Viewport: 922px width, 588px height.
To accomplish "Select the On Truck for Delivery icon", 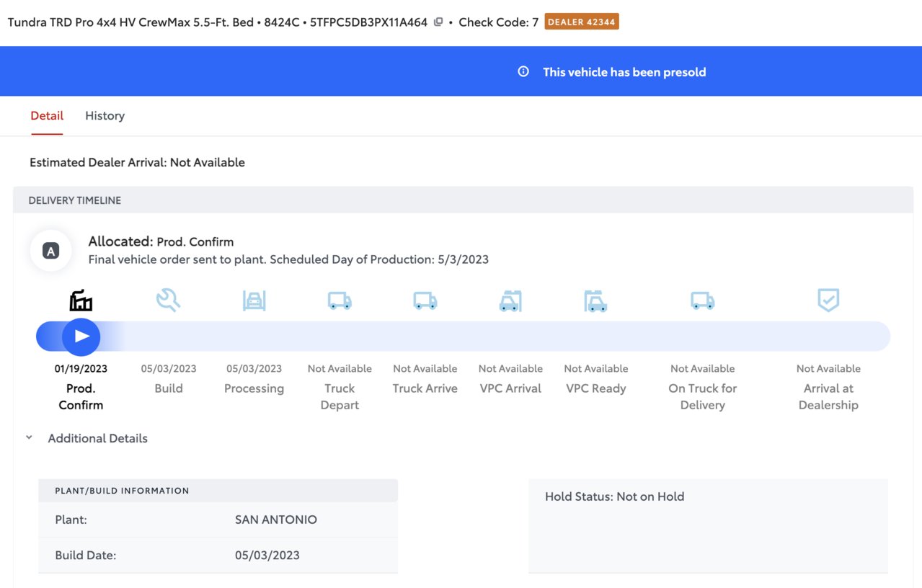I will click(703, 300).
